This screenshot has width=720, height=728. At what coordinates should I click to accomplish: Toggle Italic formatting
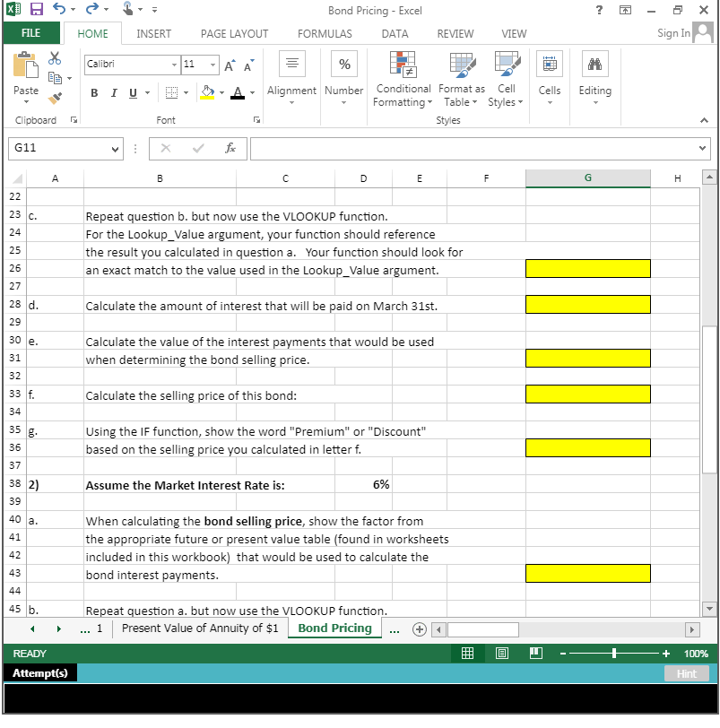pyautogui.click(x=114, y=93)
